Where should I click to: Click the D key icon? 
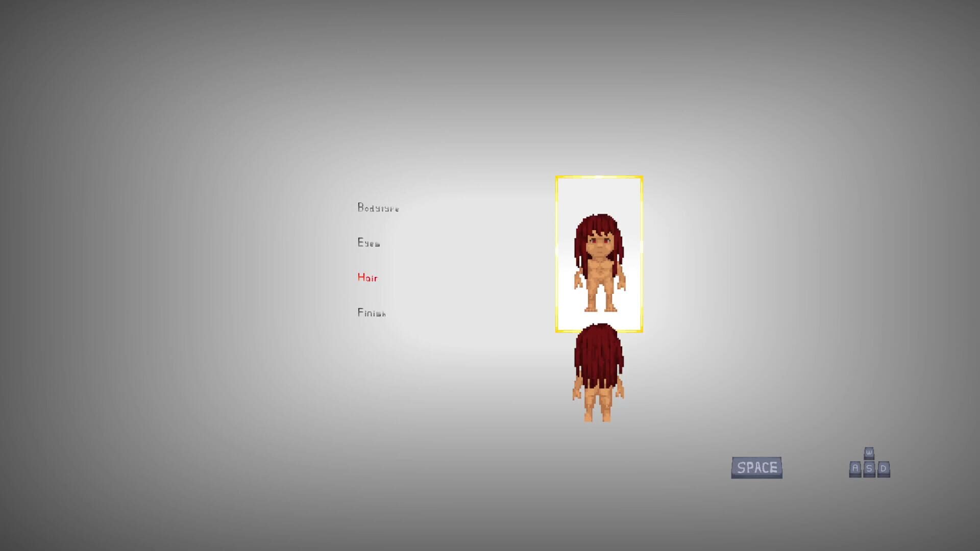[883, 468]
